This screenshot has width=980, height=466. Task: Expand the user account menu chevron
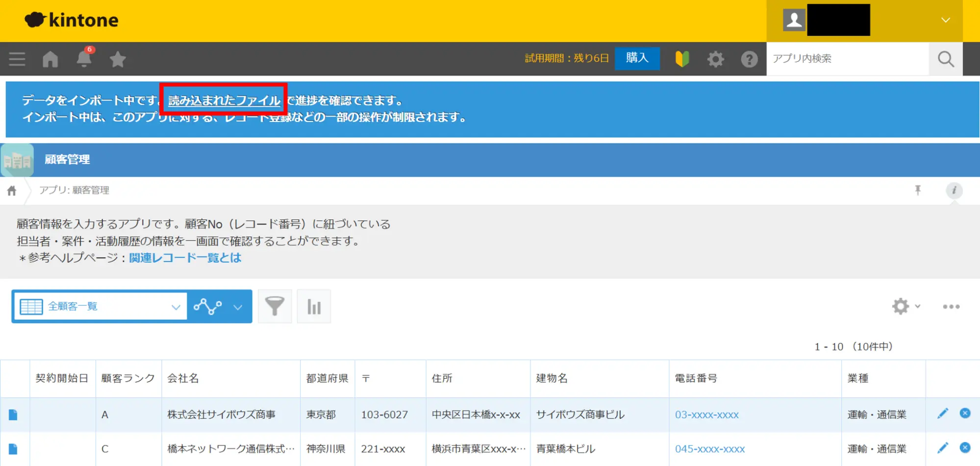click(945, 21)
